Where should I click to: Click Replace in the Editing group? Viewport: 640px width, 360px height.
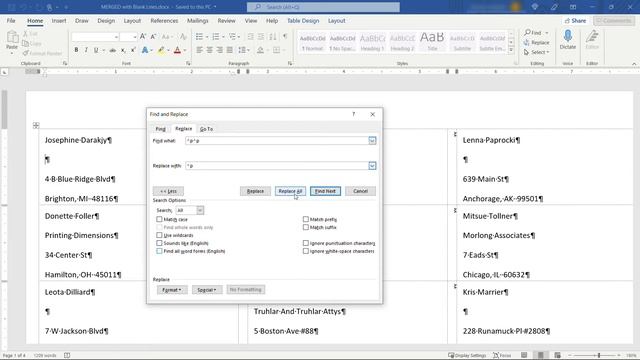(537, 42)
